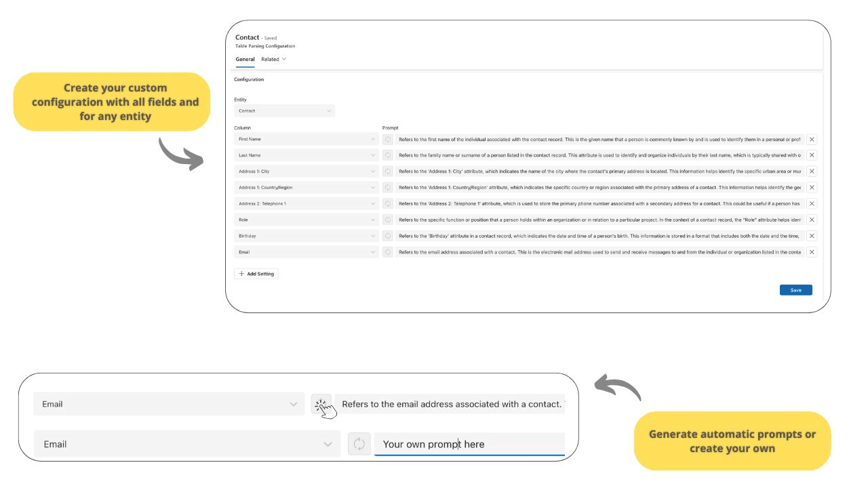Switch to the General tab

245,59
